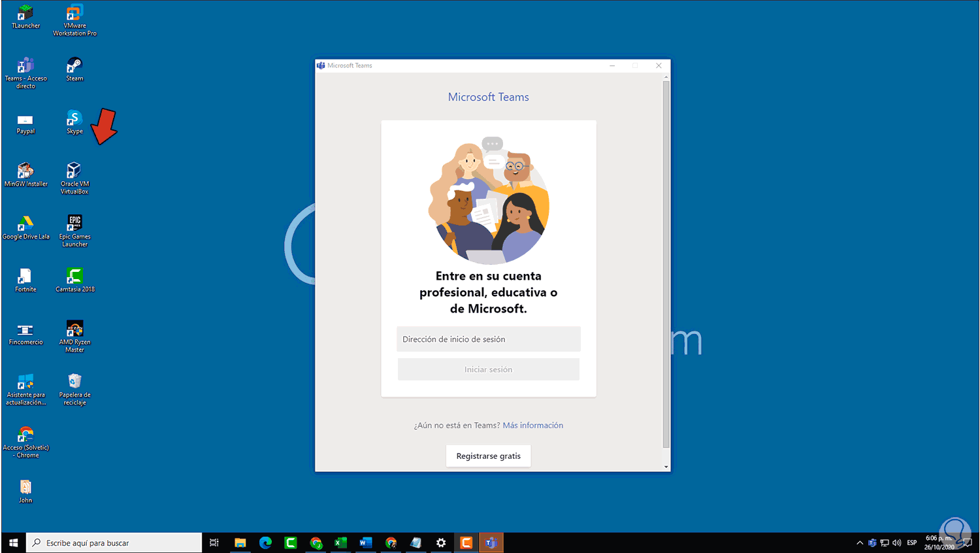Launch Oracle VM VirtualBox from desktop
The width and height of the screenshot is (980, 553).
(74, 178)
